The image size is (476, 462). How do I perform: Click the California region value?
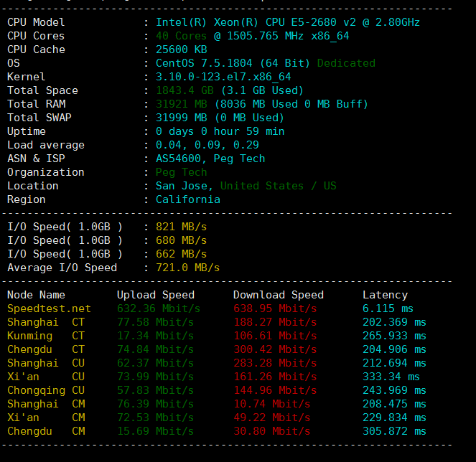(188, 199)
